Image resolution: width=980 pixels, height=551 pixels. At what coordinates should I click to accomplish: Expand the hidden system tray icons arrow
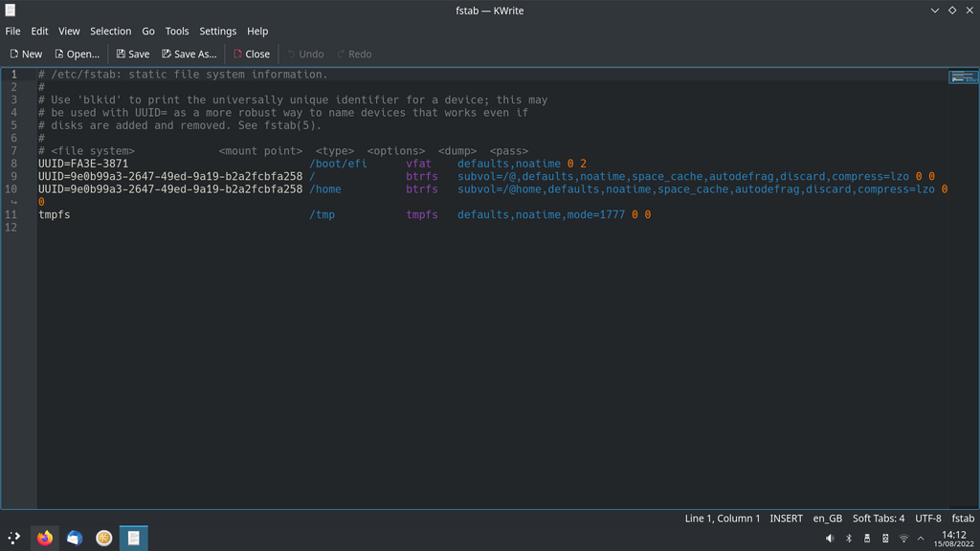point(923,539)
